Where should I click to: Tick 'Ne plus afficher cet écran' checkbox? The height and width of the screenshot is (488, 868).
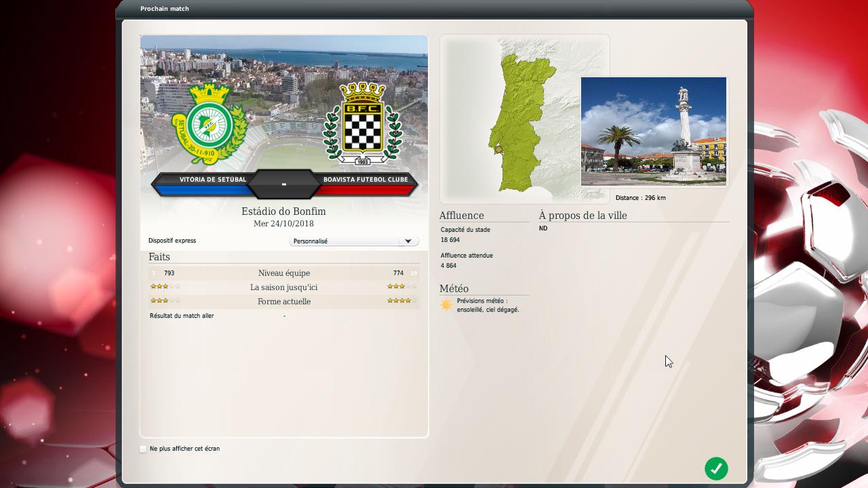(143, 449)
